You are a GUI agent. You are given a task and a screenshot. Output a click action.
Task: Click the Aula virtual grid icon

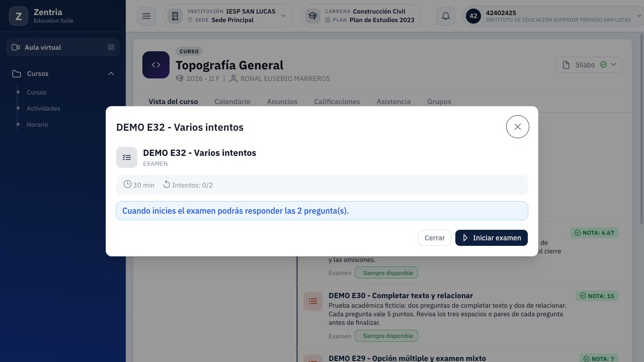pyautogui.click(x=111, y=47)
